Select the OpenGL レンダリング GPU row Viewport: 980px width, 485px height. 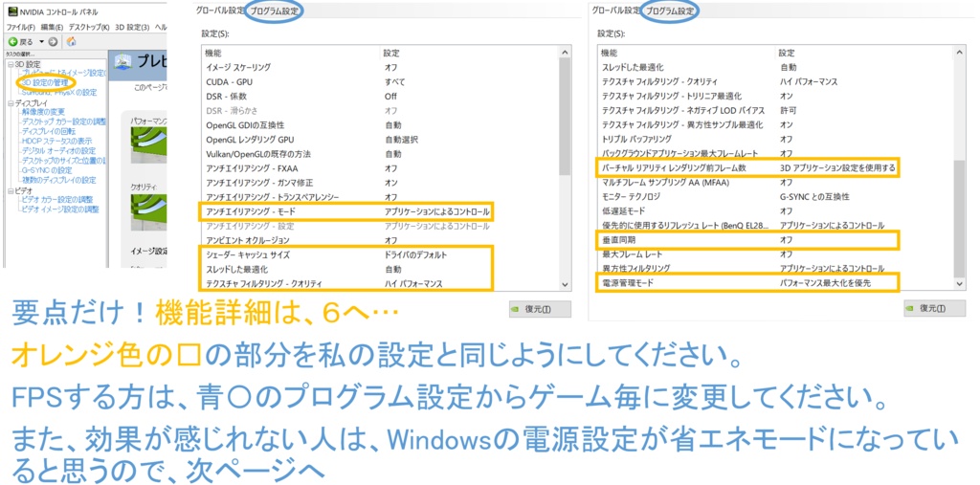coord(380,140)
